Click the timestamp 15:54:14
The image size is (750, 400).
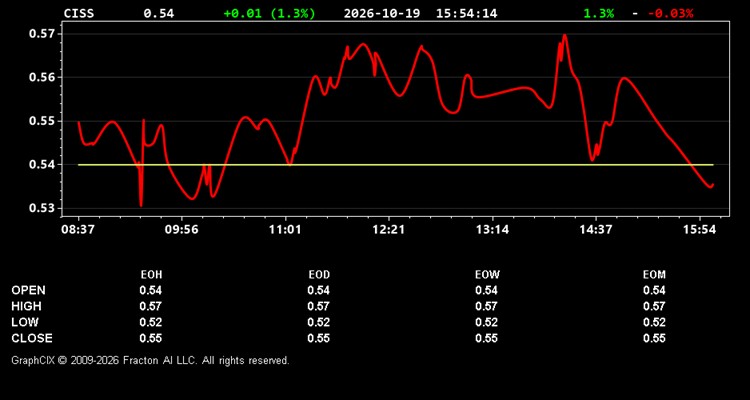467,13
